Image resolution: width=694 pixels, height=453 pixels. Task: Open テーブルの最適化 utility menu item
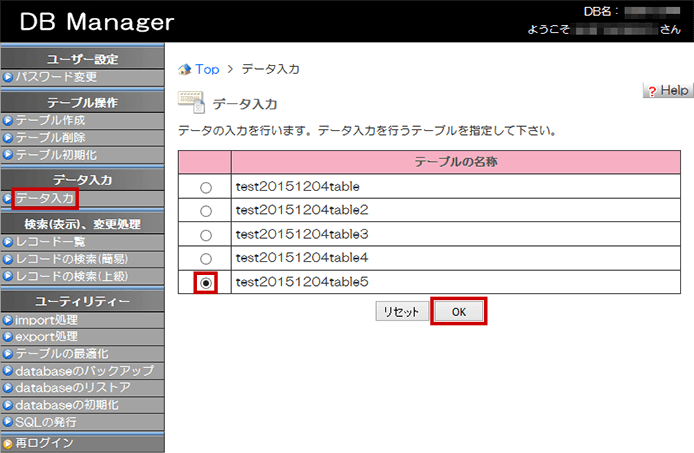coord(61,354)
